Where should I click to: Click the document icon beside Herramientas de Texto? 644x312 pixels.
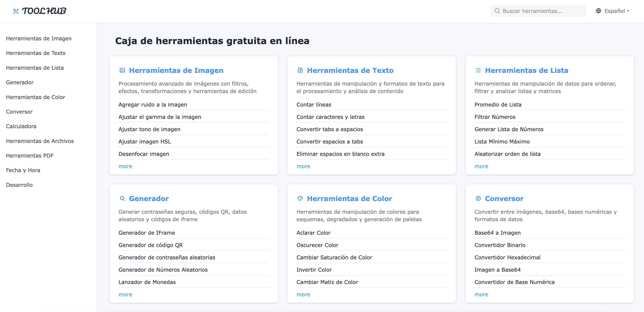tap(300, 70)
